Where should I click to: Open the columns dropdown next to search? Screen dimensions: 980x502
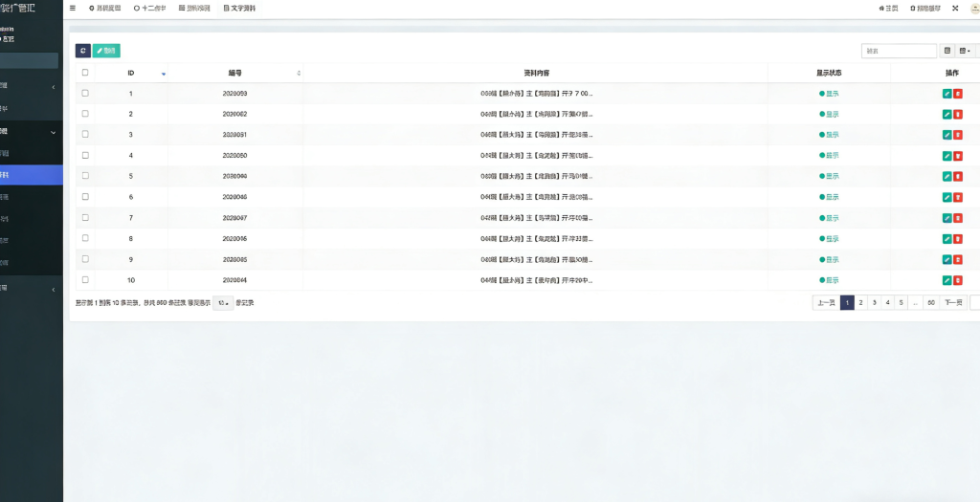(966, 51)
